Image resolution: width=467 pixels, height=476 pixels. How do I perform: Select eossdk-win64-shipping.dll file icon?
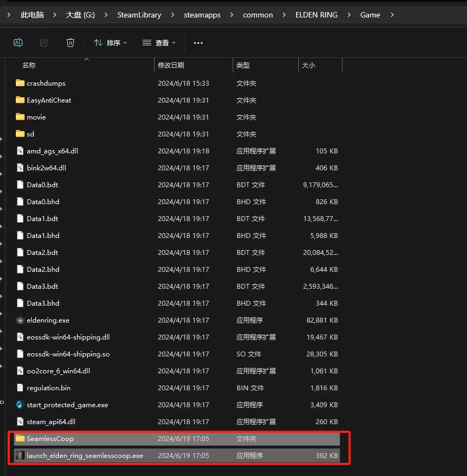(20, 337)
